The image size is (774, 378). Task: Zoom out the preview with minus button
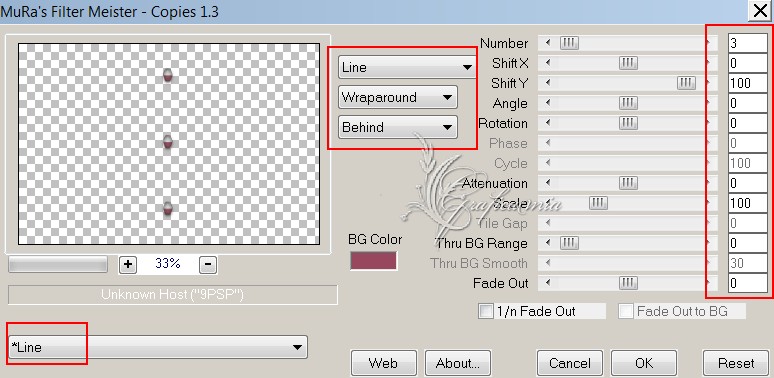(208, 265)
